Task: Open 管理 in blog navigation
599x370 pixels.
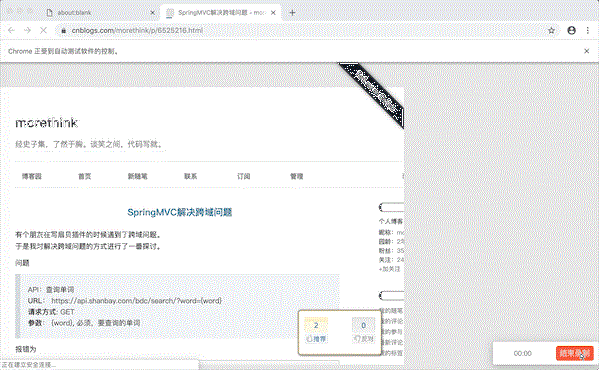Action: tap(296, 176)
